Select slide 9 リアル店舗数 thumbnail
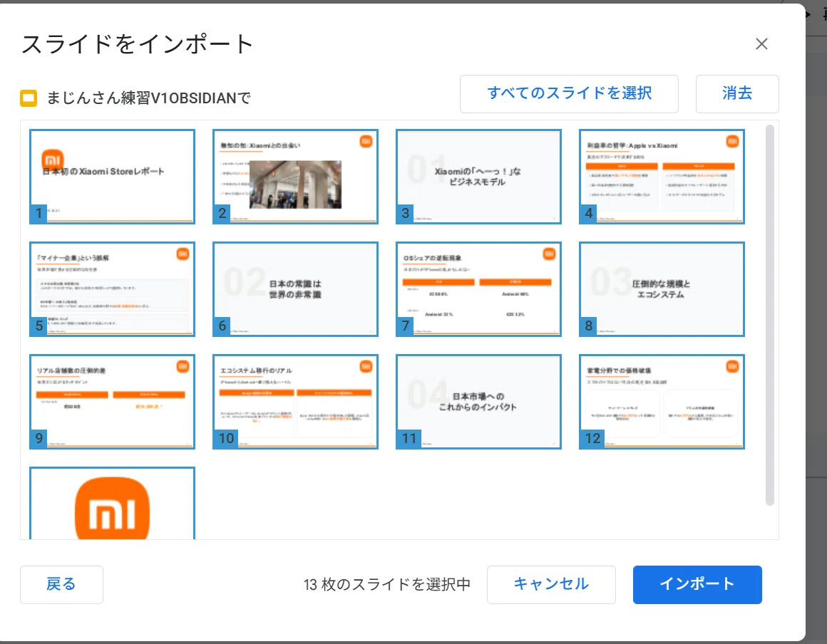 tap(113, 402)
